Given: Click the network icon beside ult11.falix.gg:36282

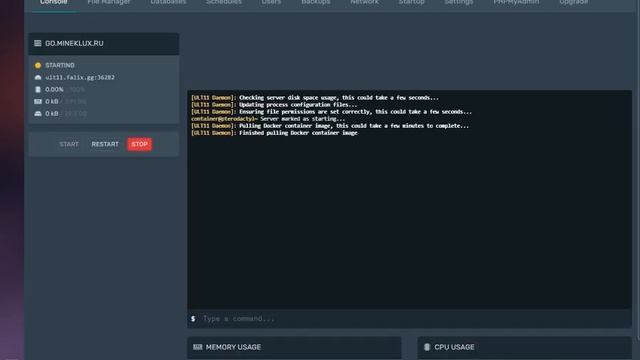Looking at the screenshot, I should point(38,77).
